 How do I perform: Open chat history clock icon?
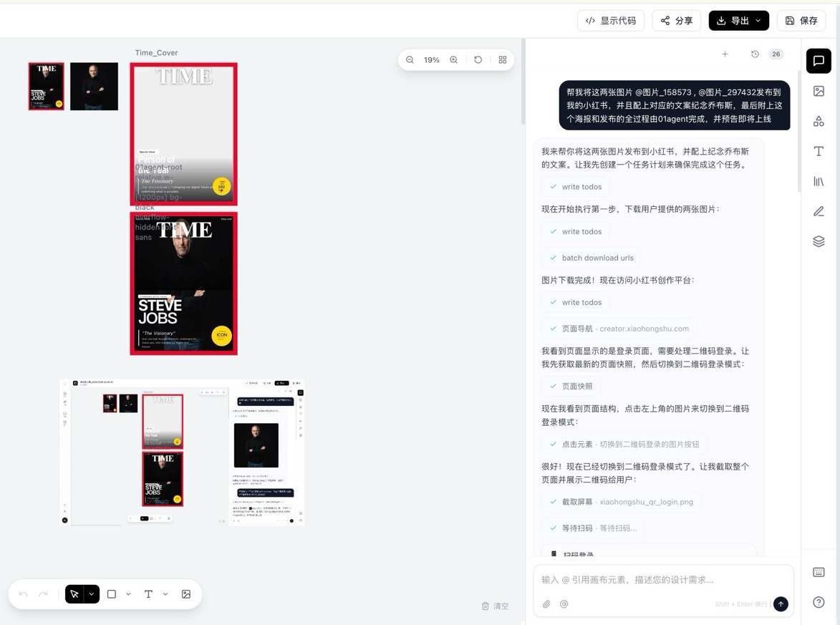pos(755,54)
